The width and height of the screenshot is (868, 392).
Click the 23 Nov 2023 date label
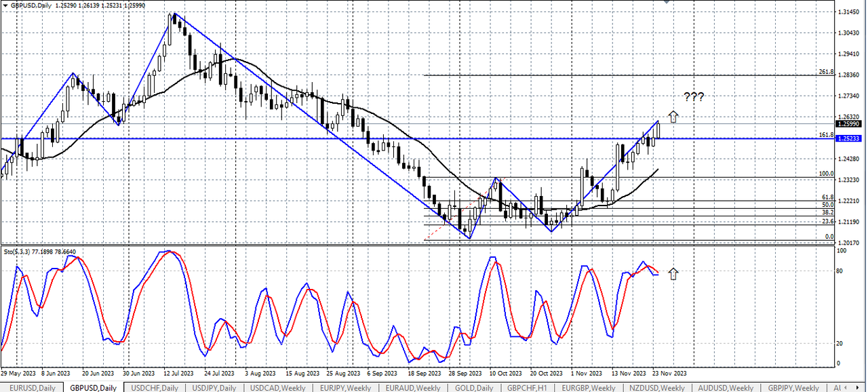[x=670, y=373]
